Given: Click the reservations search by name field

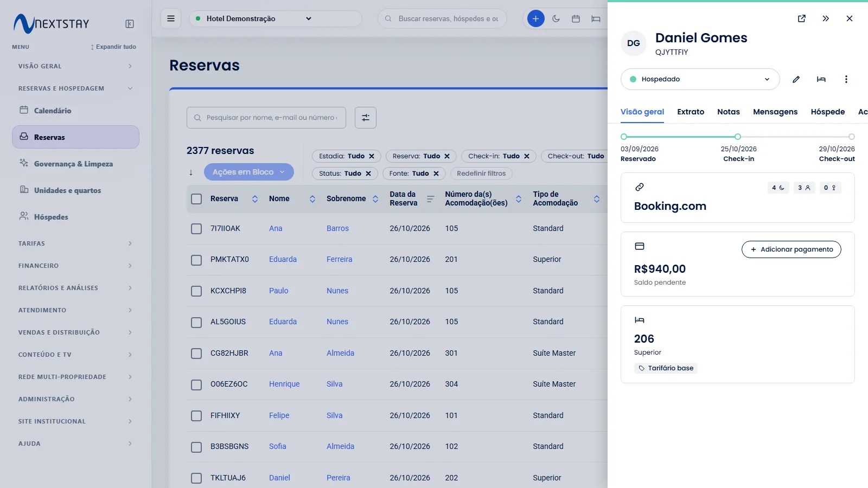Looking at the screenshot, I should click(266, 118).
